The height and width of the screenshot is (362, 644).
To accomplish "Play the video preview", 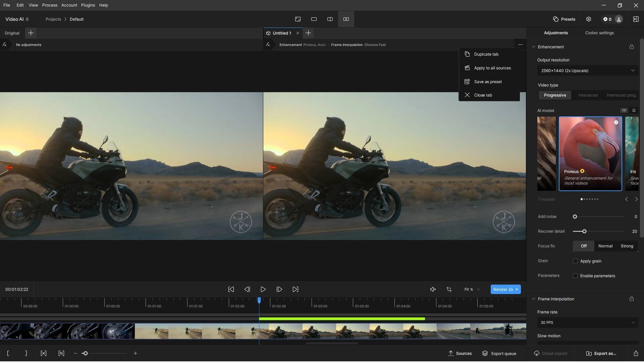I will (263, 290).
